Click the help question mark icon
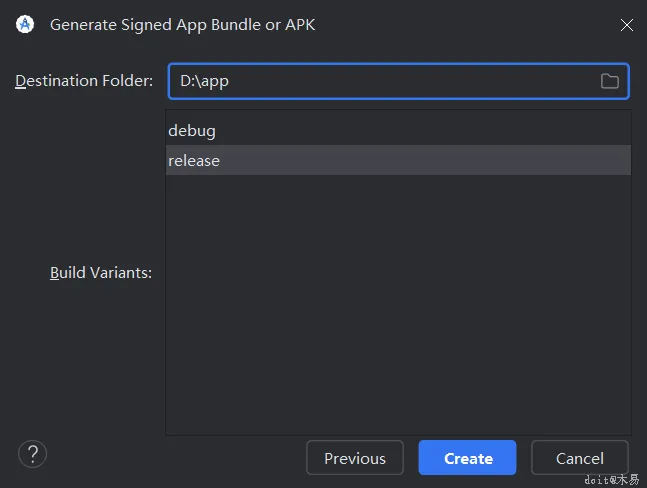The image size is (647, 488). pos(32,454)
